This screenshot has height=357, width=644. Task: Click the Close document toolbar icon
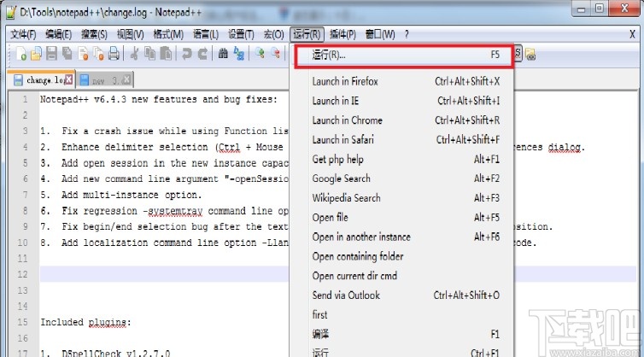(83, 54)
